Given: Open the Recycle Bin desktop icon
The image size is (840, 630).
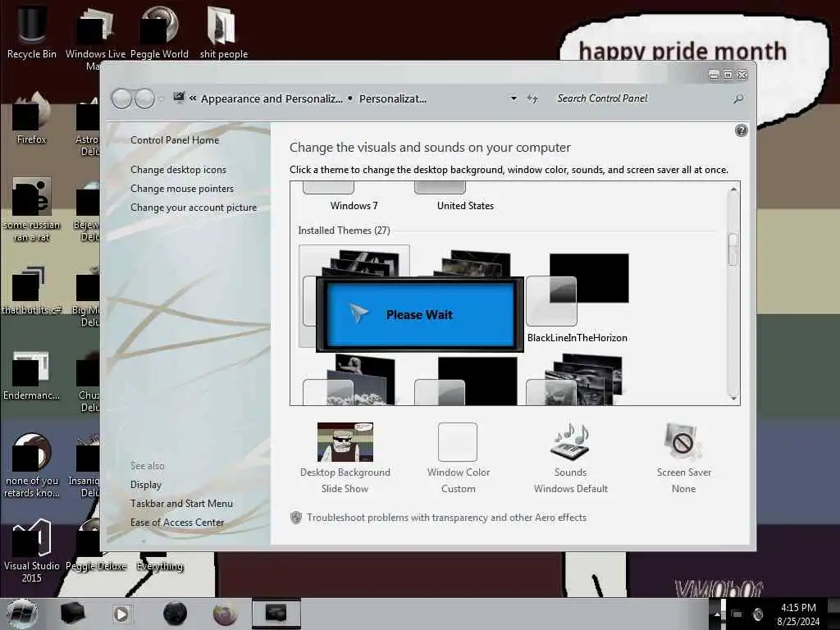Looking at the screenshot, I should tap(32, 31).
